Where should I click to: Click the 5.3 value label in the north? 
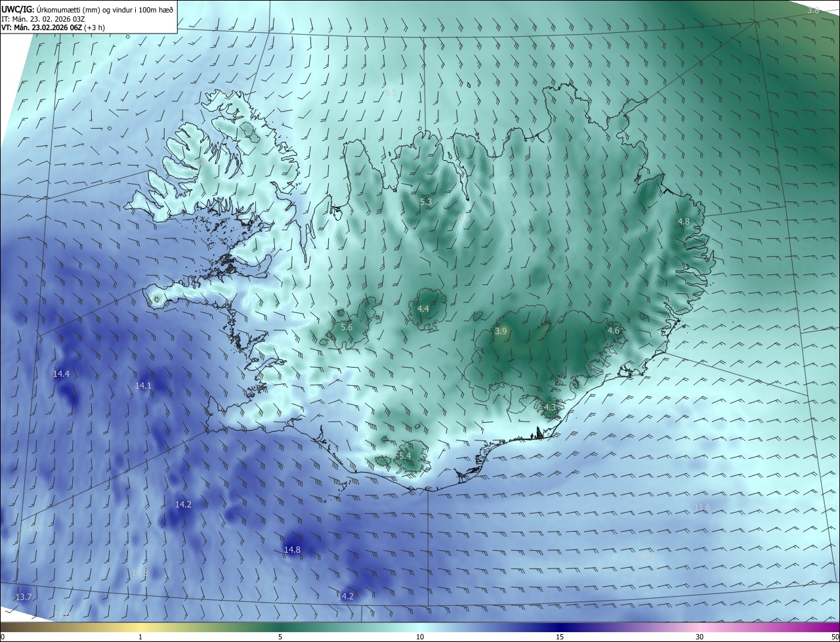426,202
